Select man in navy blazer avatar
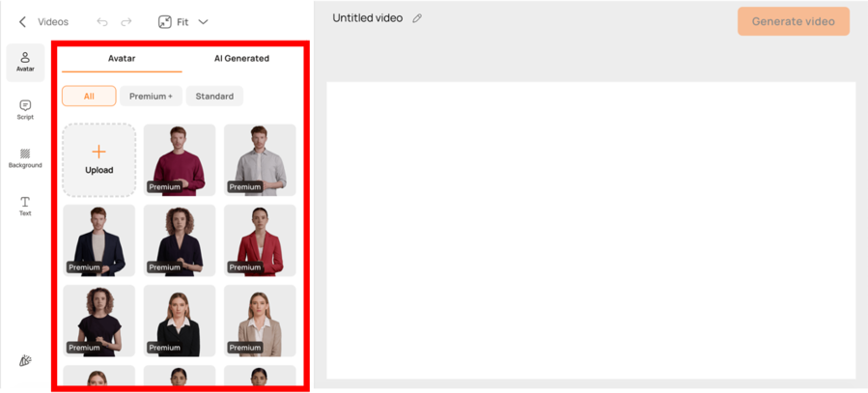This screenshot has width=868, height=393. (99, 240)
